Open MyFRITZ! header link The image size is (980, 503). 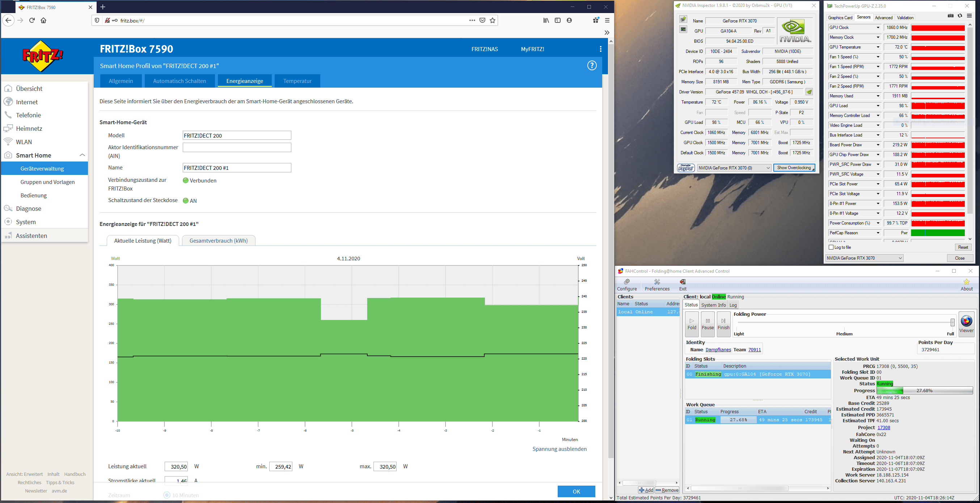pyautogui.click(x=532, y=49)
